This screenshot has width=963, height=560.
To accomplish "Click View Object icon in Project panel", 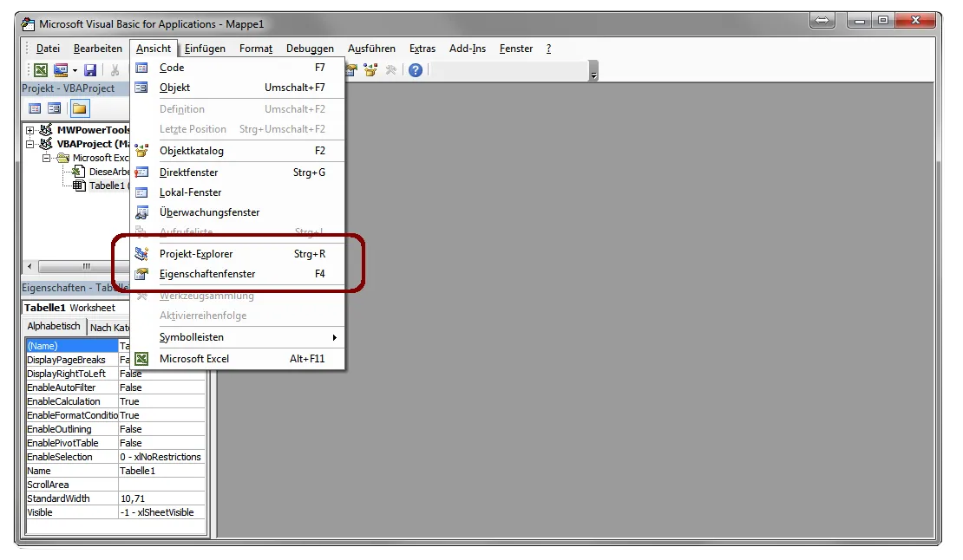I will coord(55,108).
